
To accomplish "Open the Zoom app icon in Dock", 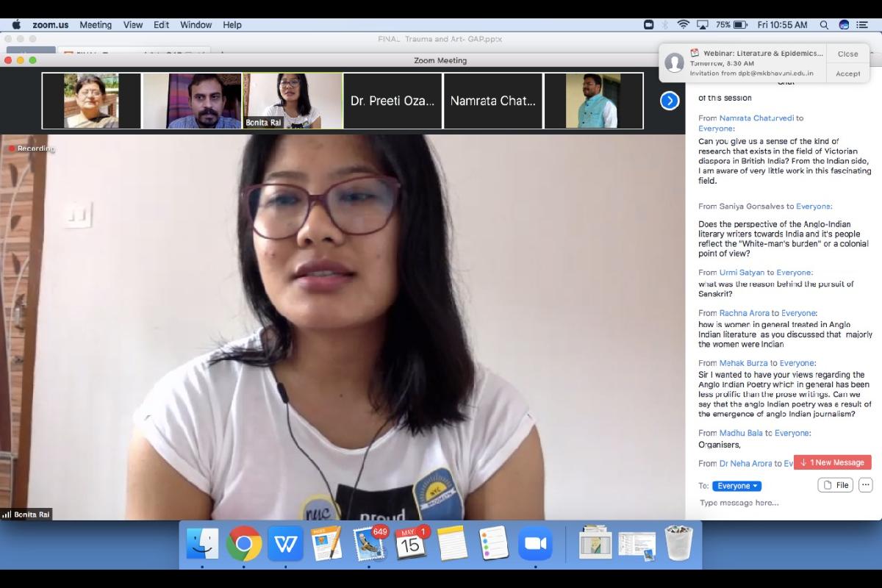I will [536, 544].
